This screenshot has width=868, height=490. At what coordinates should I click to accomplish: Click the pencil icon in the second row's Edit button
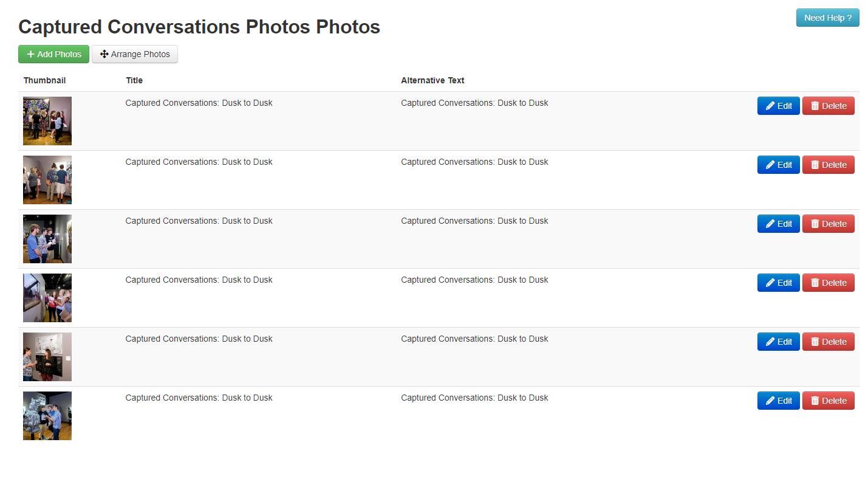[x=770, y=164]
